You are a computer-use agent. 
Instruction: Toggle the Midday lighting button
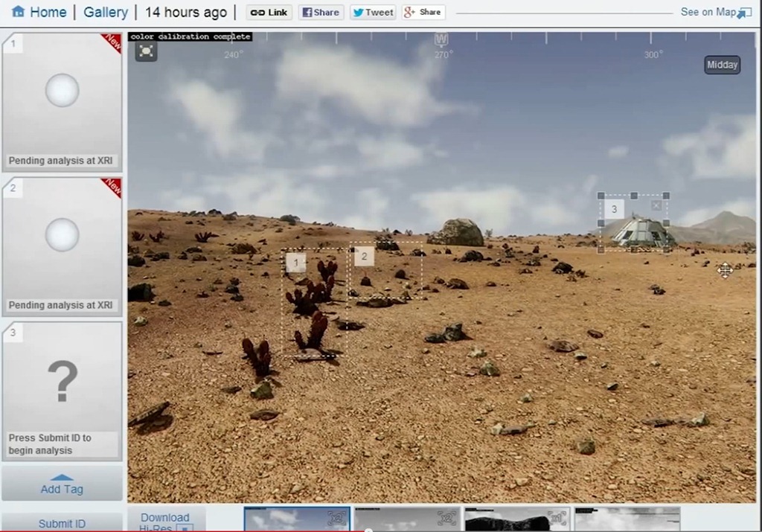click(722, 65)
